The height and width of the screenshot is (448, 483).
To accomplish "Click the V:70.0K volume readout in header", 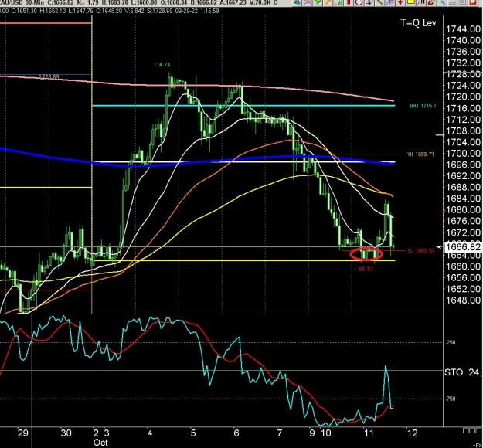I will pyautogui.click(x=260, y=2).
